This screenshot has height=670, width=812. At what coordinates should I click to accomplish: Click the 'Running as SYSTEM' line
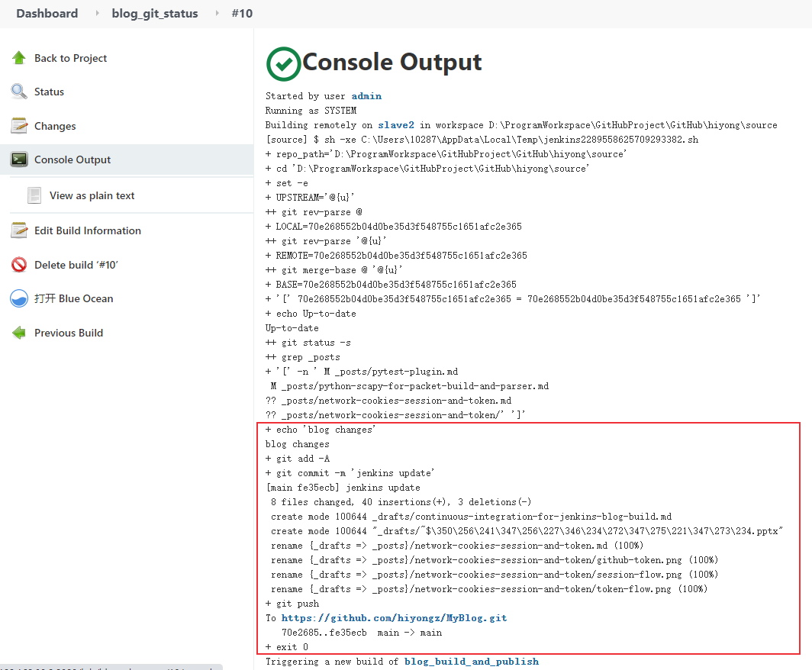click(x=311, y=111)
